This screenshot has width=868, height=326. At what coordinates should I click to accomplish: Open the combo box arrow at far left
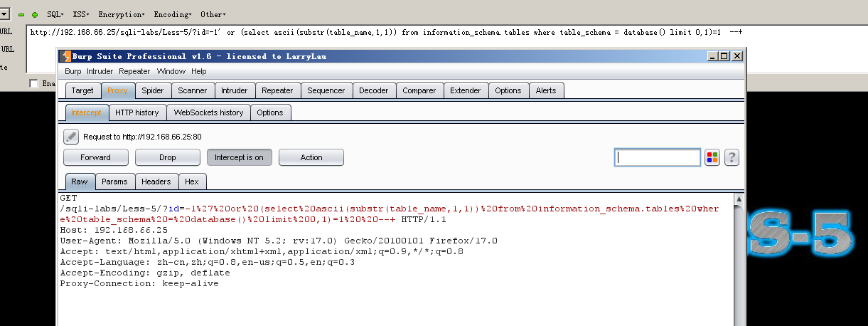(4, 14)
